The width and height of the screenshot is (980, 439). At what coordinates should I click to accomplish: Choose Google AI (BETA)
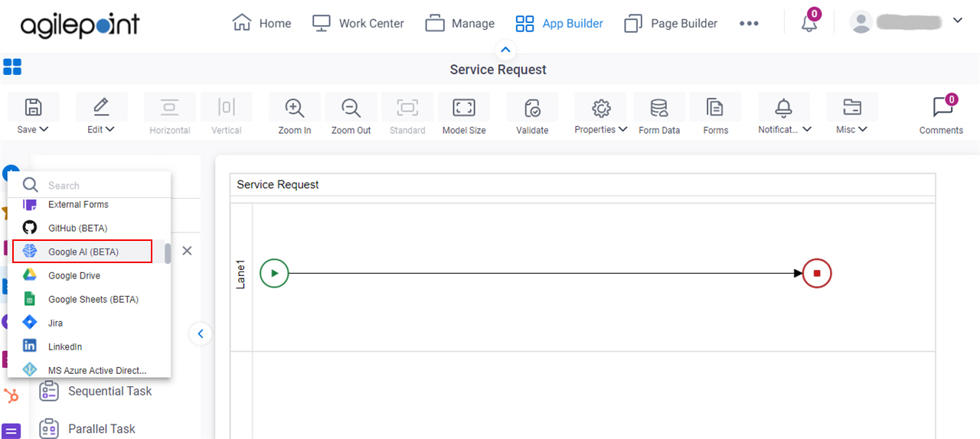pyautogui.click(x=83, y=252)
